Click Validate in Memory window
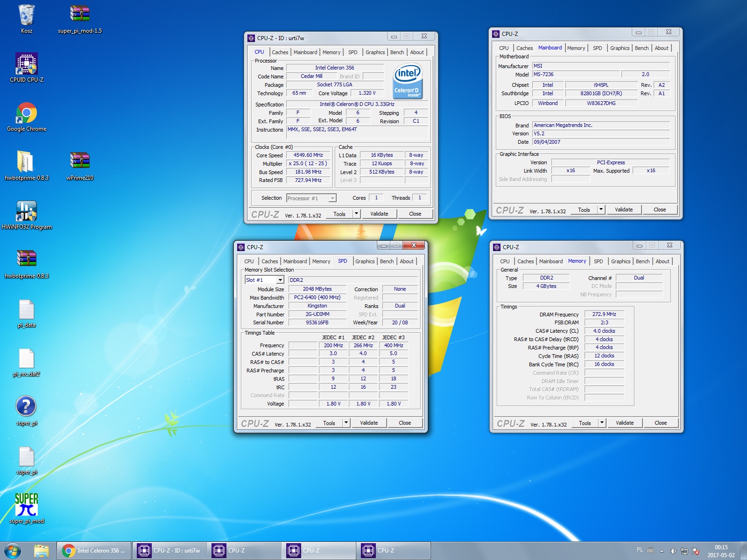 coord(625,423)
